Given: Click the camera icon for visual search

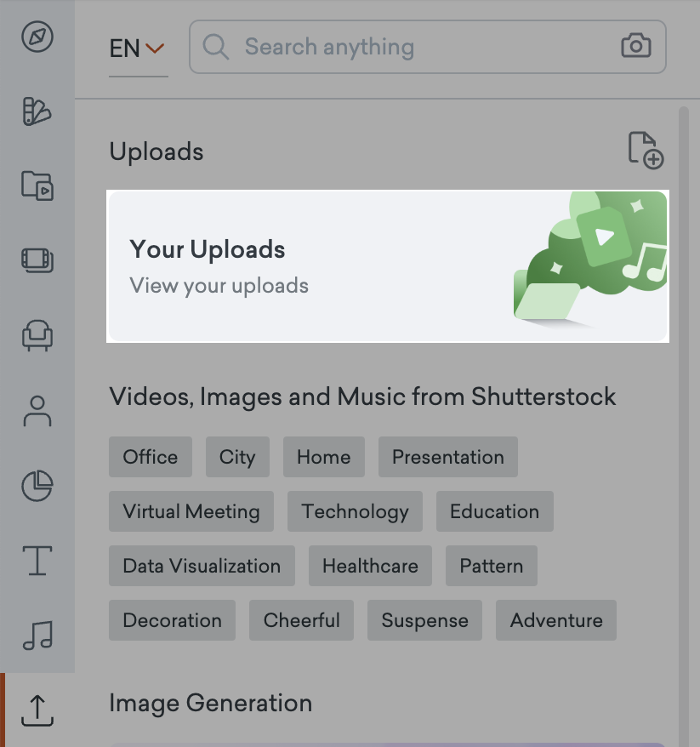Looking at the screenshot, I should 636,47.
